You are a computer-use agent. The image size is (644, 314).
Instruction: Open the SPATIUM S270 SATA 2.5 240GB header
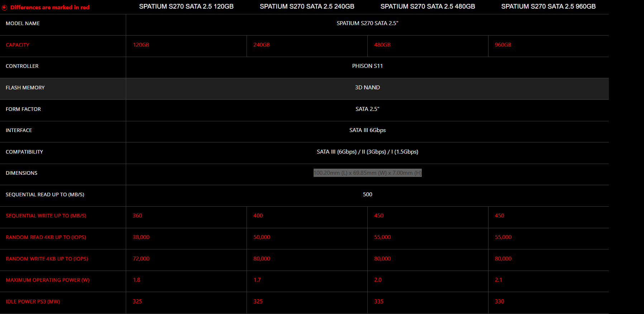pos(307,6)
